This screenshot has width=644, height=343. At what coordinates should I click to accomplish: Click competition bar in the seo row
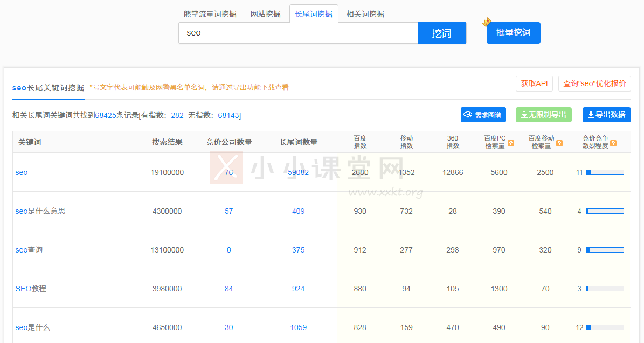click(605, 172)
